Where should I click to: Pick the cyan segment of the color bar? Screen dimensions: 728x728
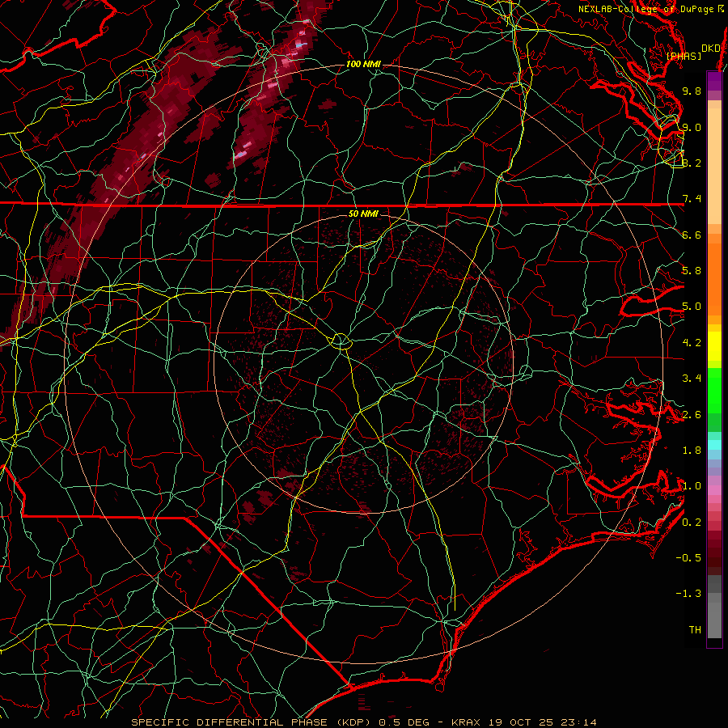pos(714,444)
